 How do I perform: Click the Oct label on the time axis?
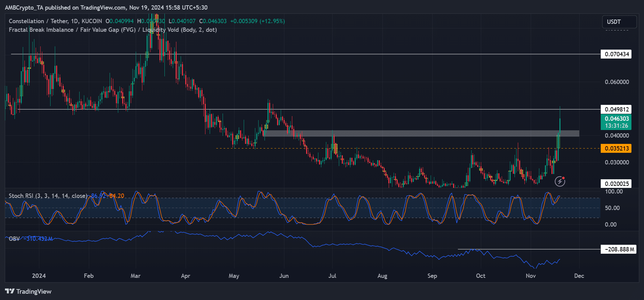click(481, 276)
